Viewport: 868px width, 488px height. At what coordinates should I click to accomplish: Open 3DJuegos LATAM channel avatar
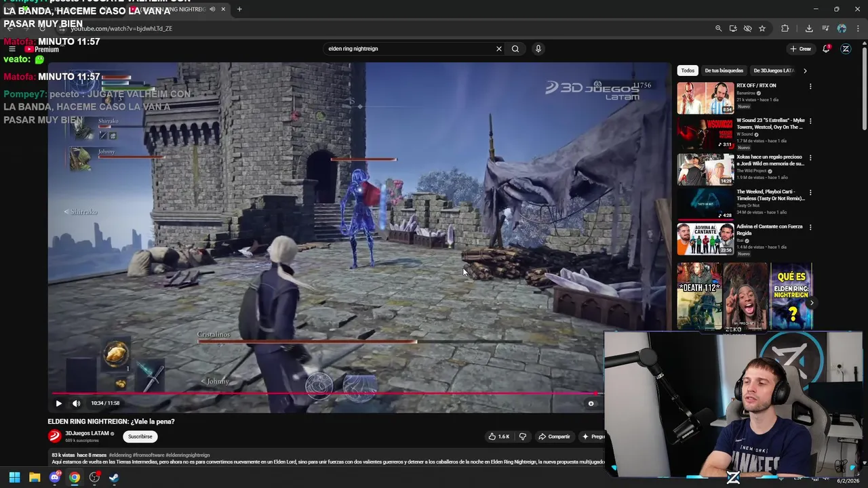pos(54,436)
